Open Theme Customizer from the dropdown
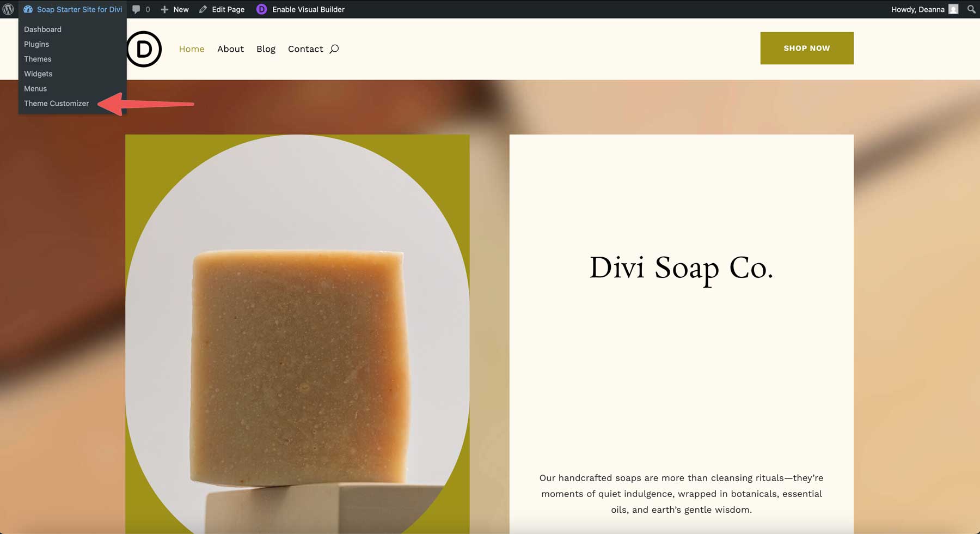Viewport: 980px width, 534px height. click(x=56, y=104)
